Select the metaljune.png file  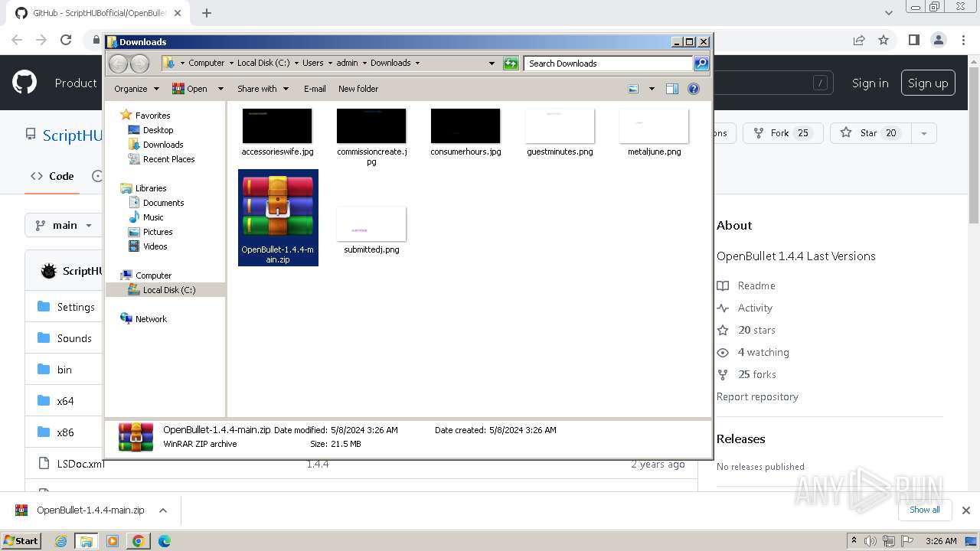point(654,132)
